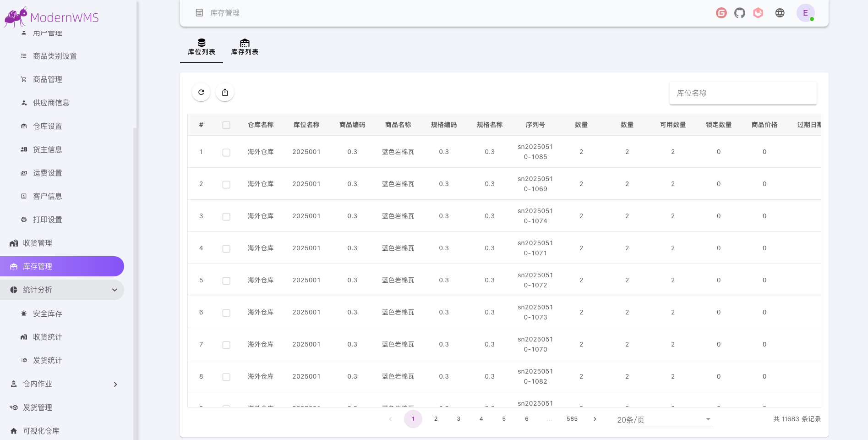Click the export icon above the table
The height and width of the screenshot is (440, 868).
224,92
